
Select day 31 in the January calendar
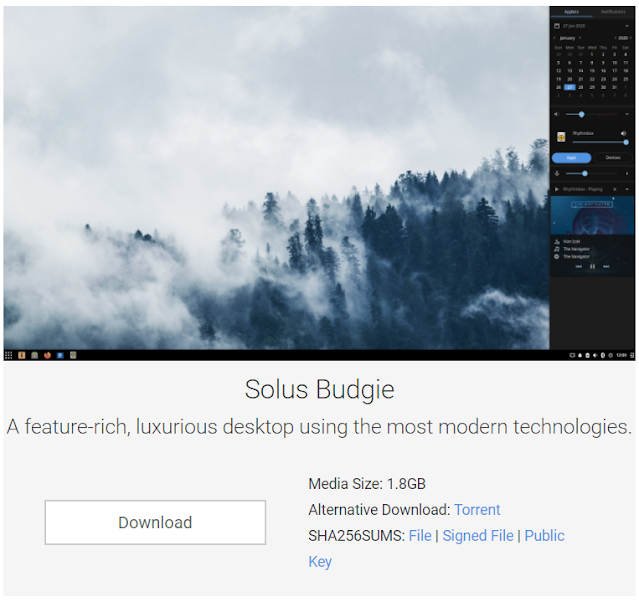(x=615, y=87)
